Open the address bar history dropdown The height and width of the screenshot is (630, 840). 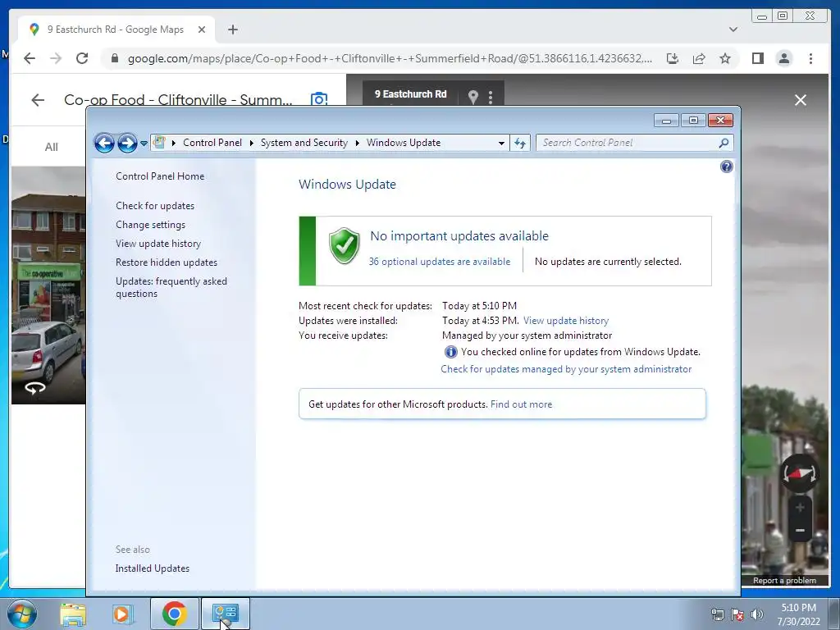501,143
